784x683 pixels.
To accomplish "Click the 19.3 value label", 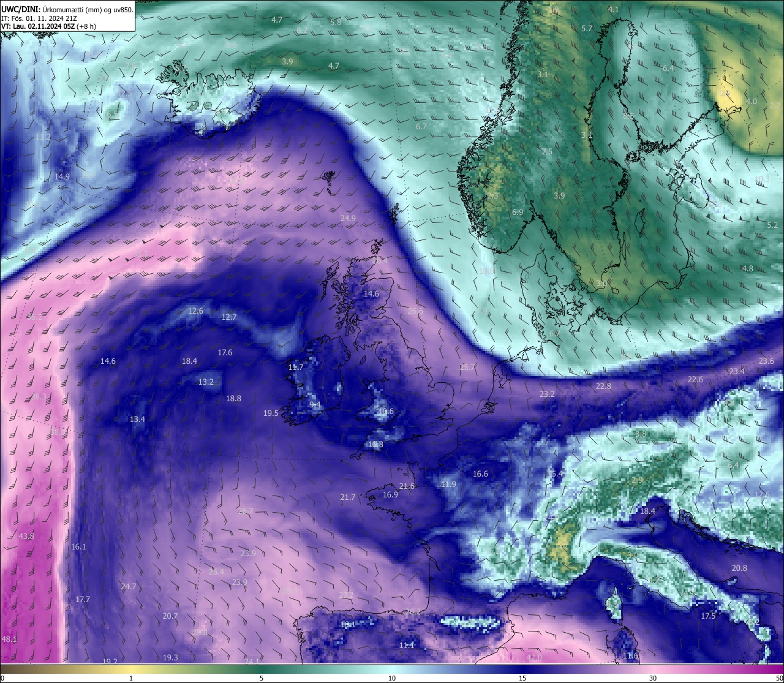I will (170, 658).
